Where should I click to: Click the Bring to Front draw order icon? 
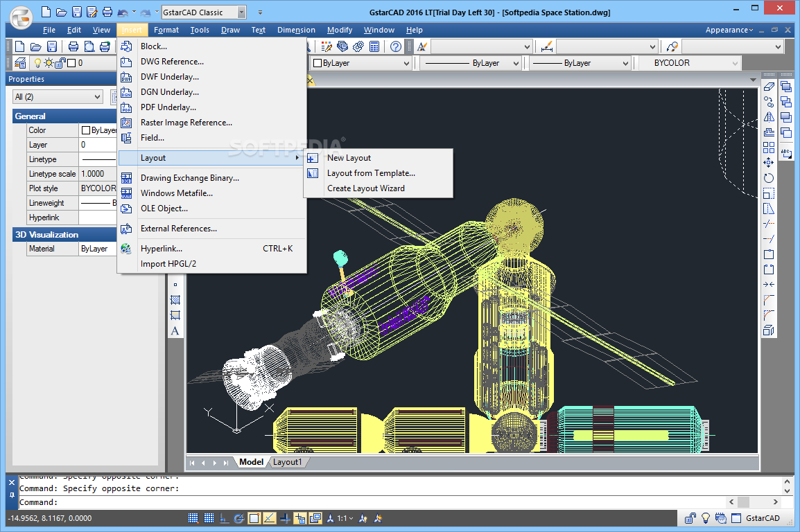(x=786, y=87)
